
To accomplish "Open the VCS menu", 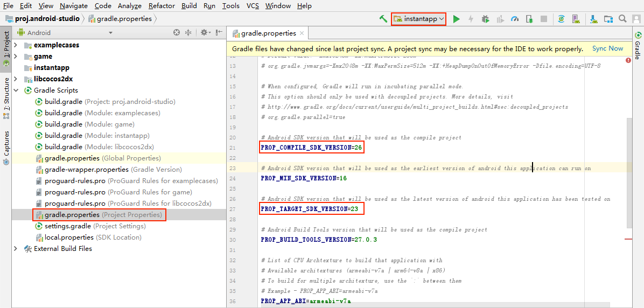I will (252, 6).
